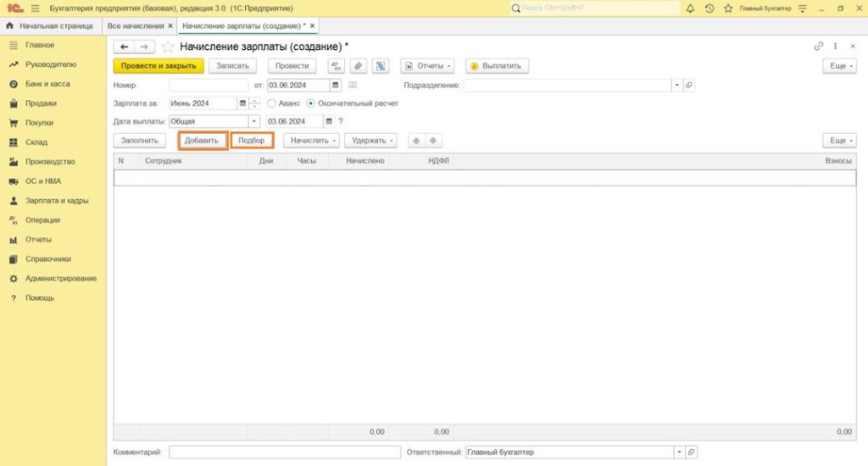Copy link to document icon

tap(818, 47)
